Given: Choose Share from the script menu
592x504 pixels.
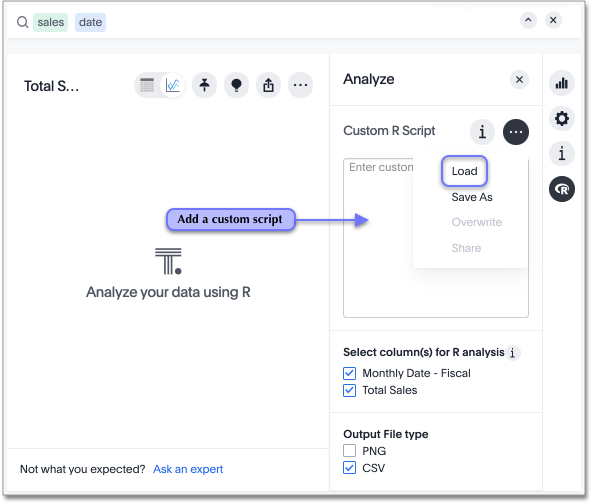Looking at the screenshot, I should click(x=466, y=248).
